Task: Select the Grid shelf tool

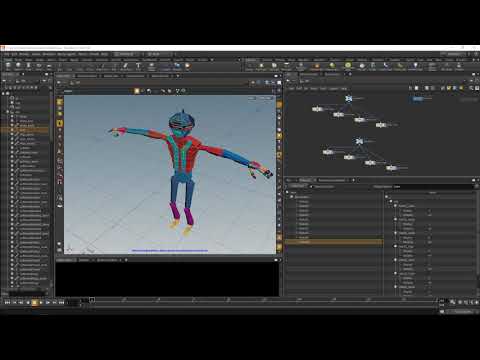Action: click(x=49, y=66)
